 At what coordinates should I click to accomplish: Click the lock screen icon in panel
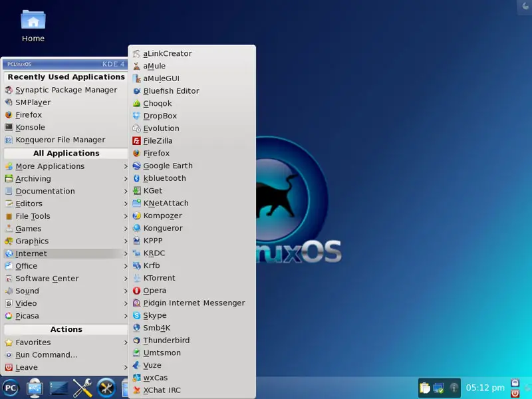pos(515,383)
